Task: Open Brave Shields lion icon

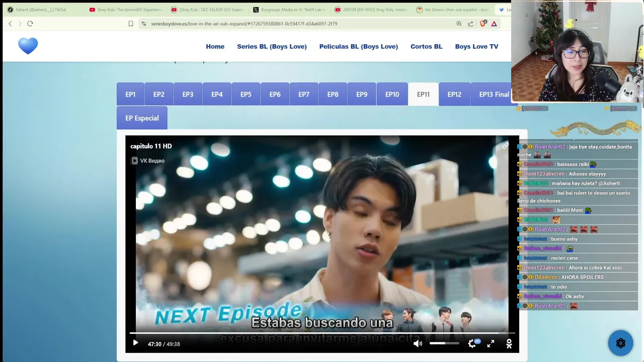Action: [x=483, y=24]
